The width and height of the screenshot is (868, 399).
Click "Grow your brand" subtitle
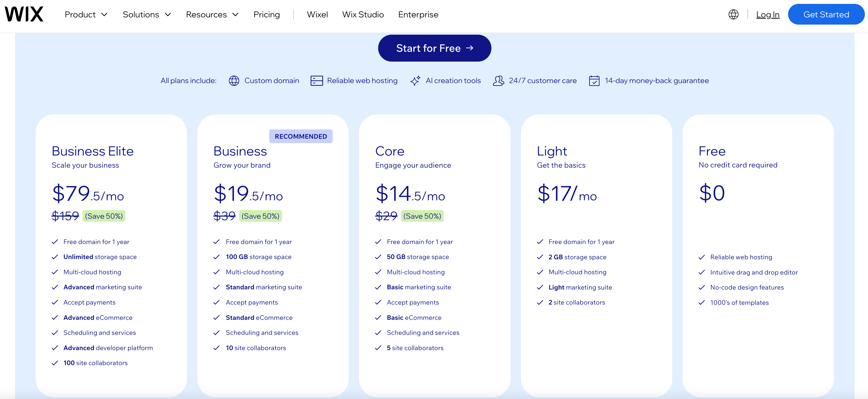(x=242, y=165)
